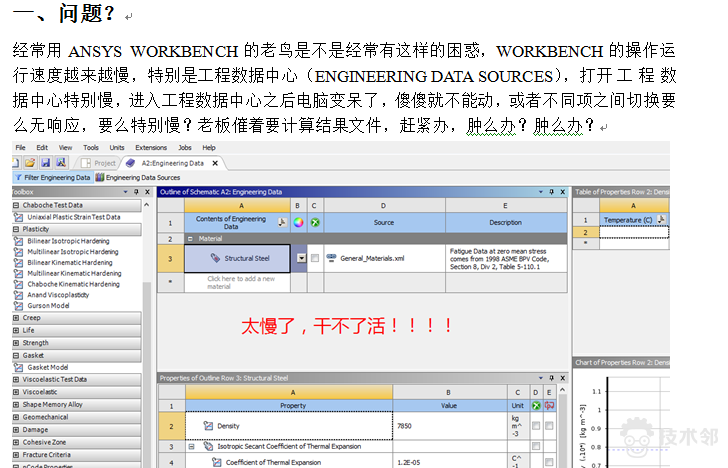
Task: Close the Outline of Schematic panel
Action: point(563,192)
